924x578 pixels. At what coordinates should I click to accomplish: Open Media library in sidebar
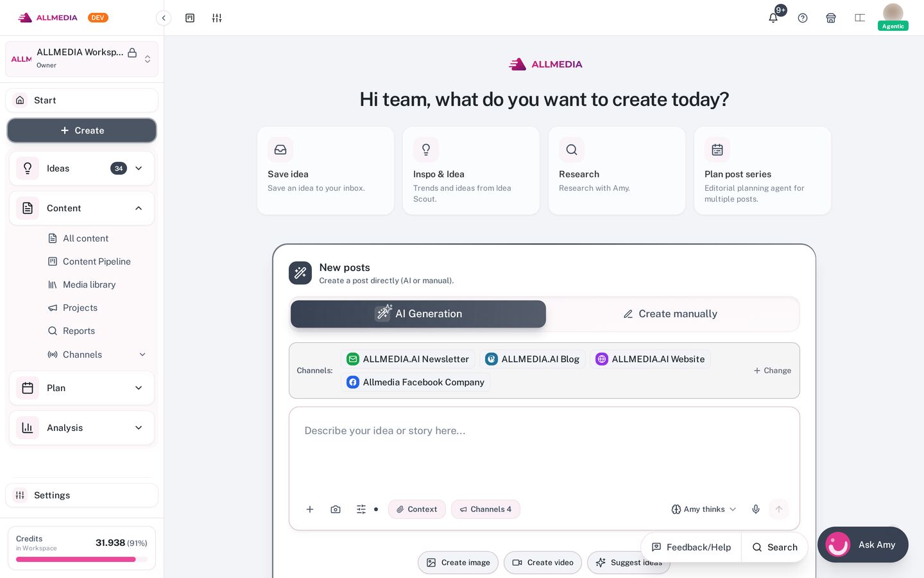[x=89, y=285]
